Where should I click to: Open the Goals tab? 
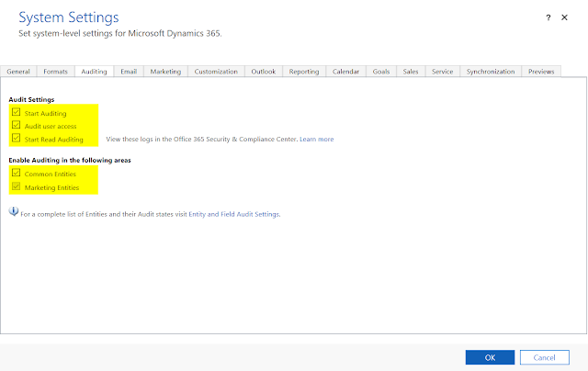click(381, 72)
